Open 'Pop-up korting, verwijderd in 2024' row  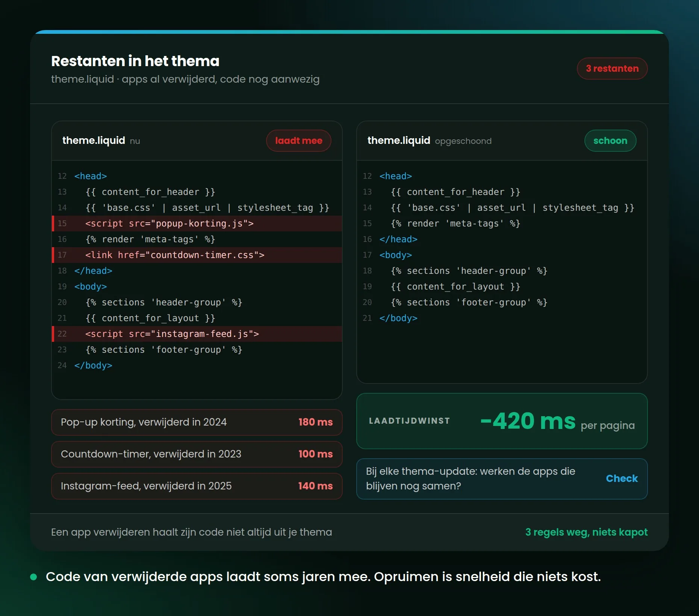pyautogui.click(x=197, y=422)
